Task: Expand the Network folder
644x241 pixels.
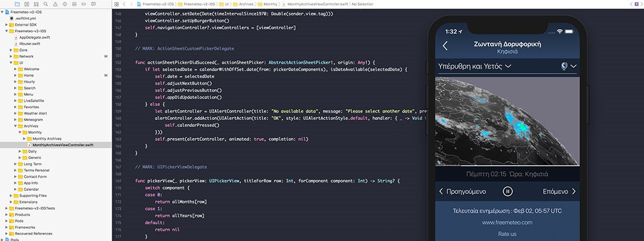Action: coord(11,56)
